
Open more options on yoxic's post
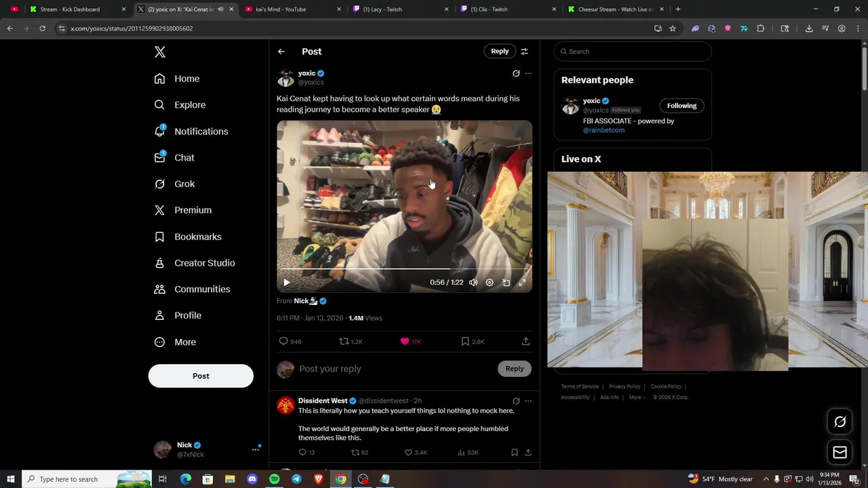(528, 73)
